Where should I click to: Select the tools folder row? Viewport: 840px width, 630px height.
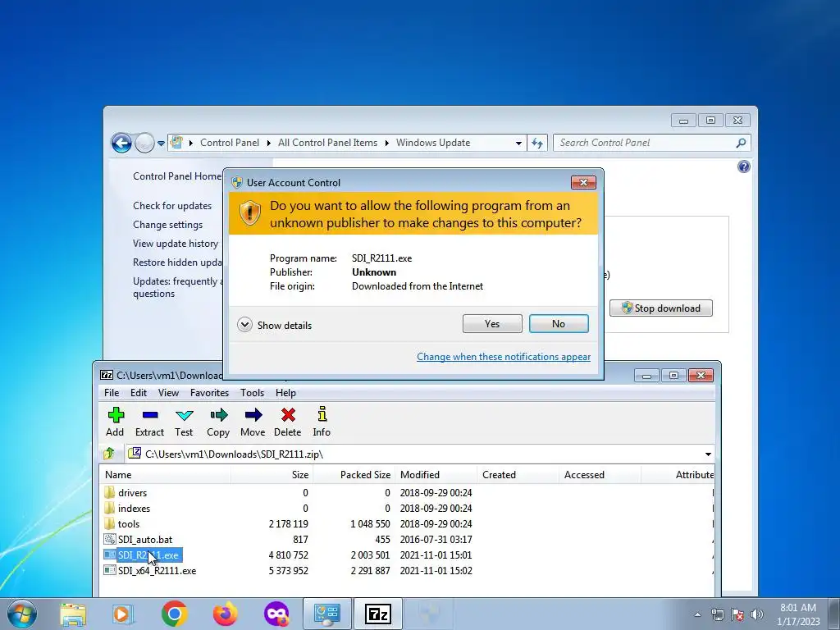coord(407,523)
